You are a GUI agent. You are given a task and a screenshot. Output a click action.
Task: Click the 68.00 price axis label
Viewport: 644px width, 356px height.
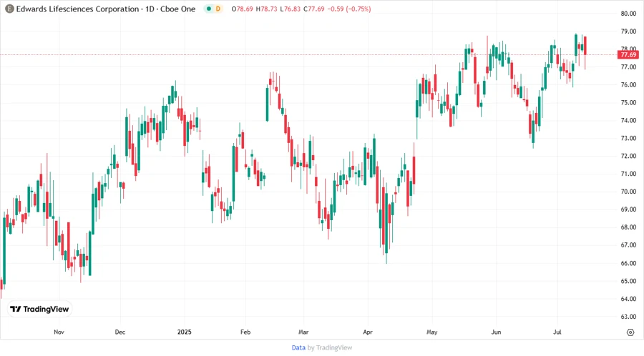click(x=628, y=227)
